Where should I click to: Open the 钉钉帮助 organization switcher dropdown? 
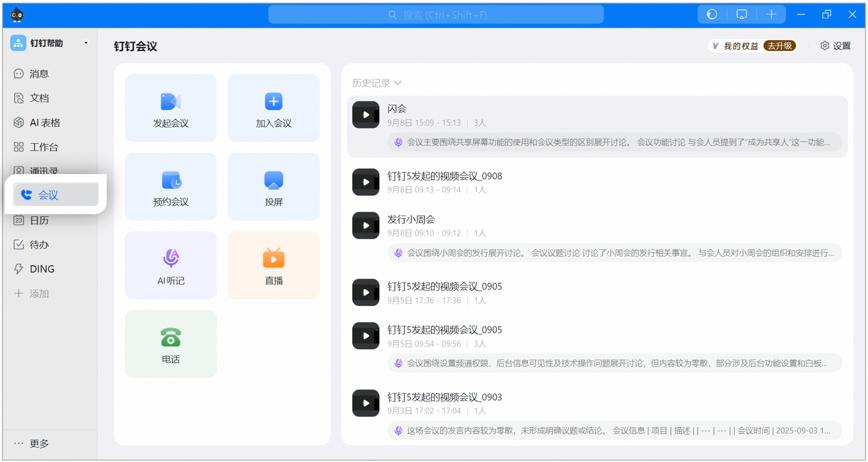click(86, 43)
